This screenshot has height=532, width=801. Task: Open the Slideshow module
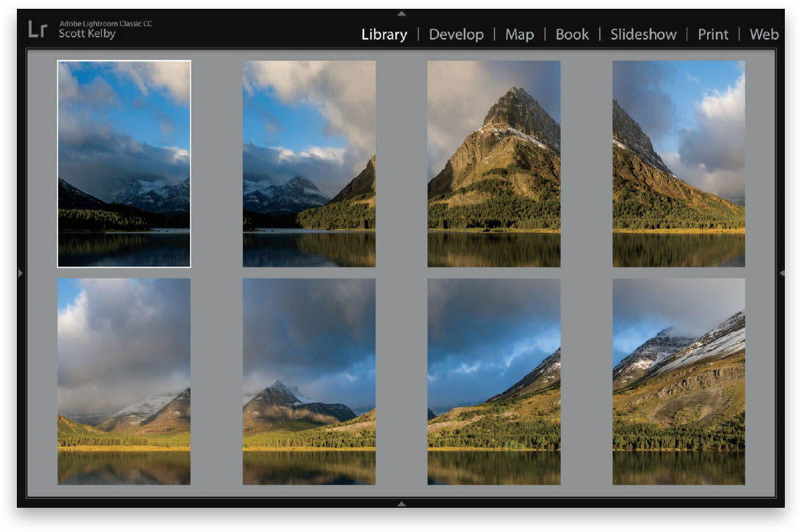[x=644, y=34]
